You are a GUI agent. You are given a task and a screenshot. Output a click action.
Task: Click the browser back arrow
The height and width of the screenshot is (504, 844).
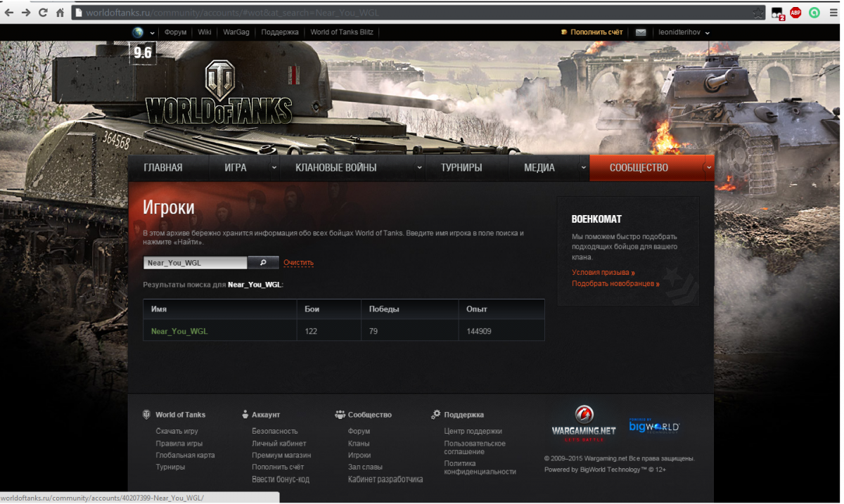coord(9,13)
